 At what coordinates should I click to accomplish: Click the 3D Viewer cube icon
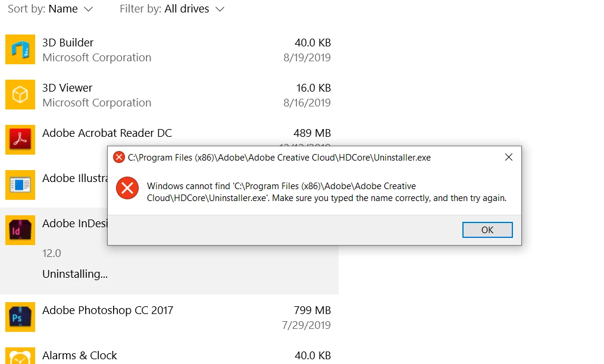coord(20,95)
